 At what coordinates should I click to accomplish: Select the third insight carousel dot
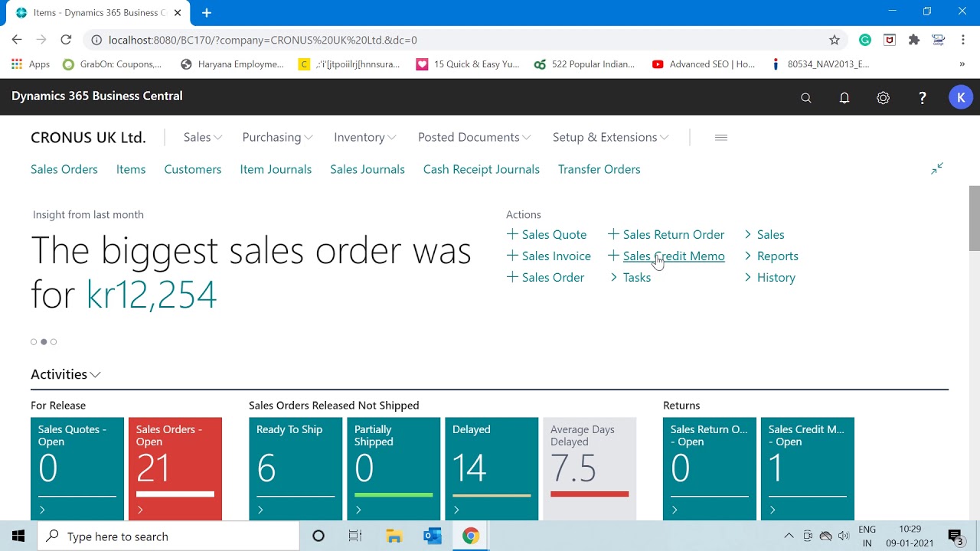54,342
